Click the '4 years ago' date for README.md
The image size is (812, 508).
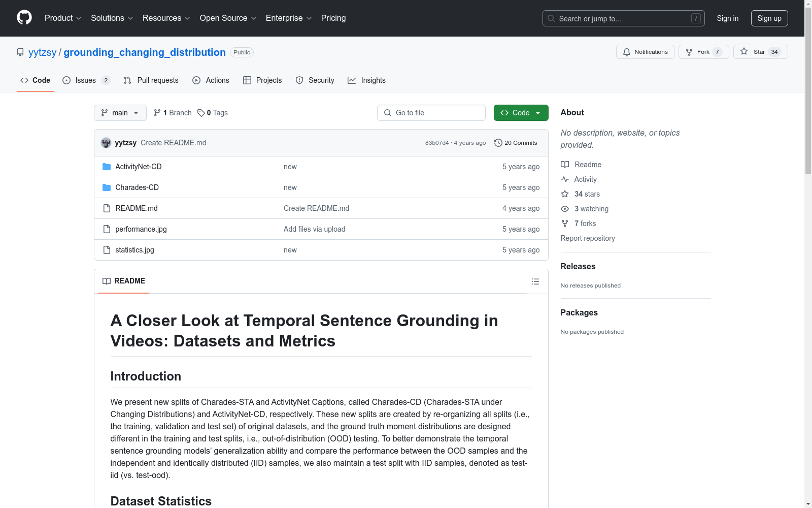521,208
